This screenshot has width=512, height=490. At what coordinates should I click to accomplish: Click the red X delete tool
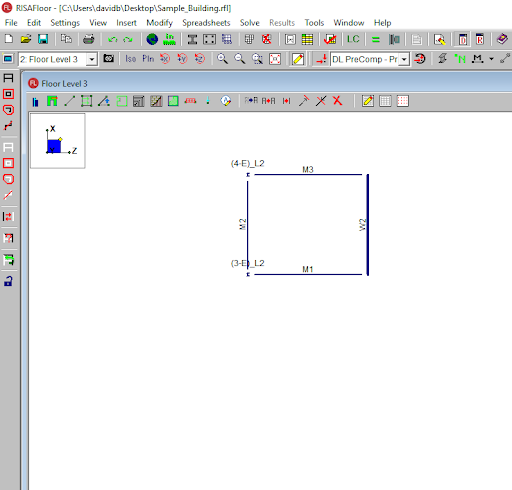(337, 101)
